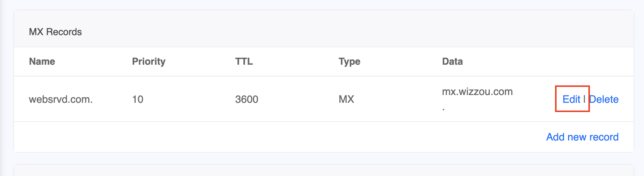Click the Data column header
The width and height of the screenshot is (644, 176).
[452, 61]
